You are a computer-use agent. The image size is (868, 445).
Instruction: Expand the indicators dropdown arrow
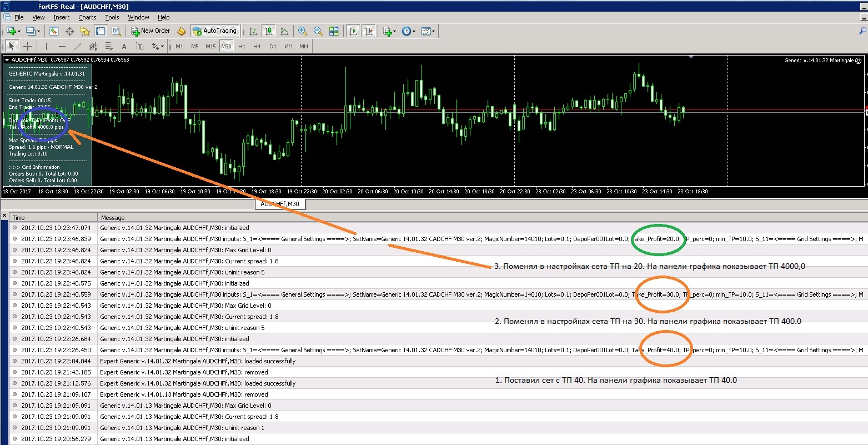[x=395, y=31]
